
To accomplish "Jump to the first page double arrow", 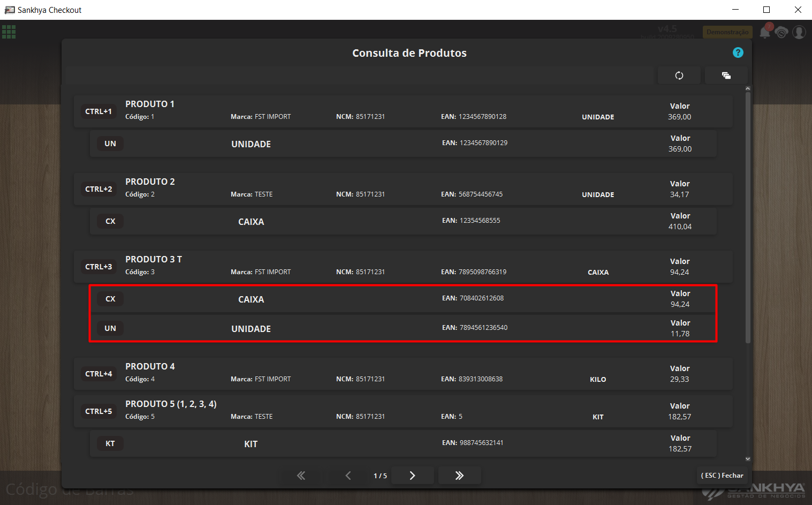I will pos(301,476).
